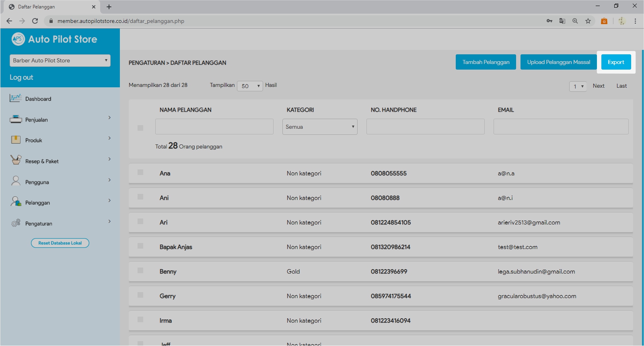Click the Nama Pelanggan search field

214,127
